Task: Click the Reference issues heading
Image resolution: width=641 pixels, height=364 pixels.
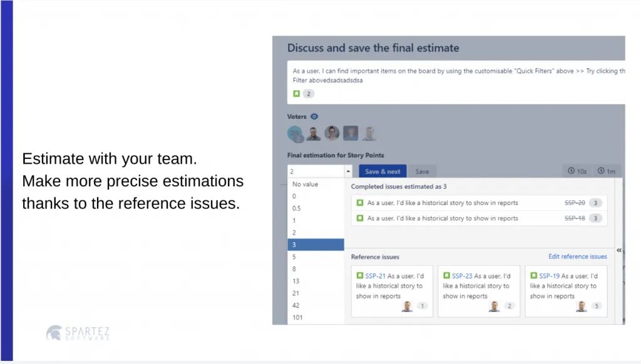Action: [x=375, y=257]
